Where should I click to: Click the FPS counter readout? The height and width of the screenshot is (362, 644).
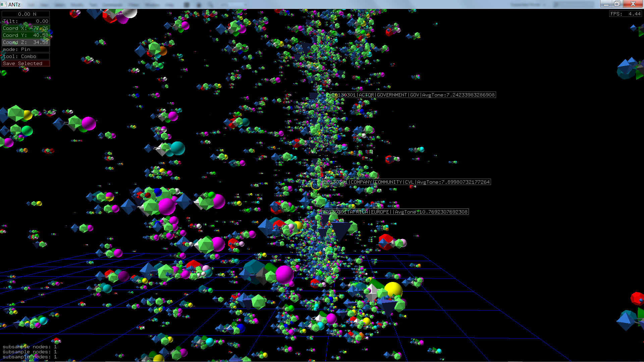[625, 14]
